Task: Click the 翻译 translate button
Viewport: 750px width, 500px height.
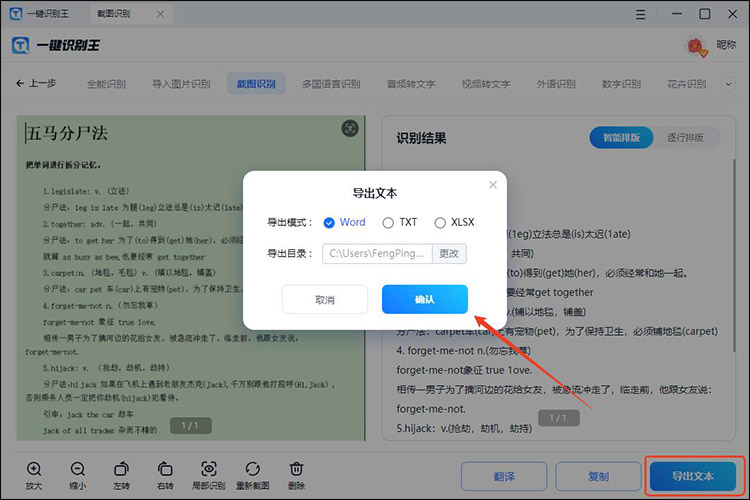Action: 504,477
